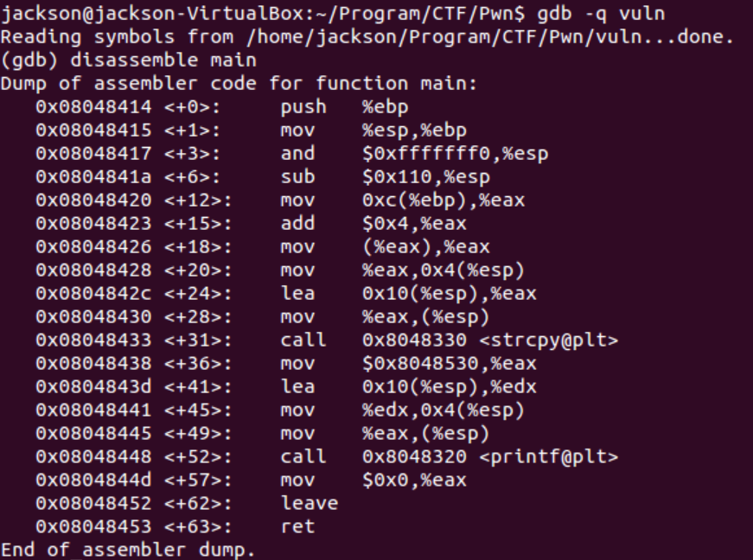This screenshot has height=560, width=753.
Task: Click the 'mov 0xc(%ebp),%eax' operand
Action: click(x=444, y=200)
